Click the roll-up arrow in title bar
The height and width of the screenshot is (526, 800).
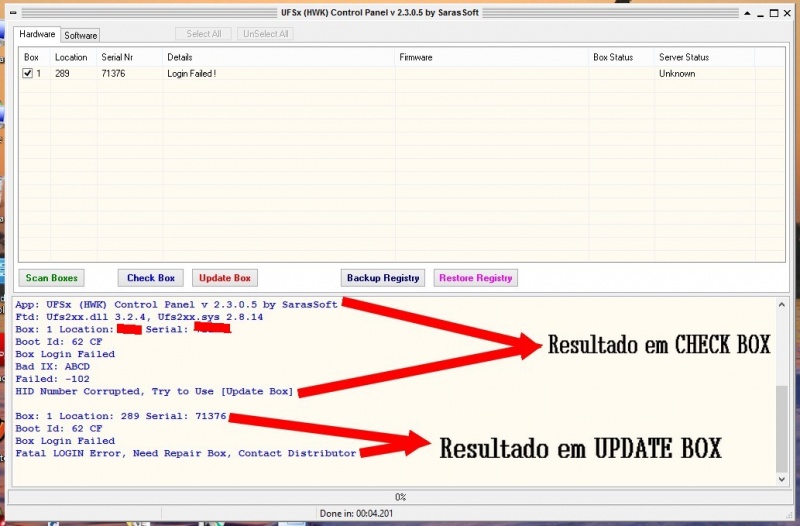tap(747, 13)
